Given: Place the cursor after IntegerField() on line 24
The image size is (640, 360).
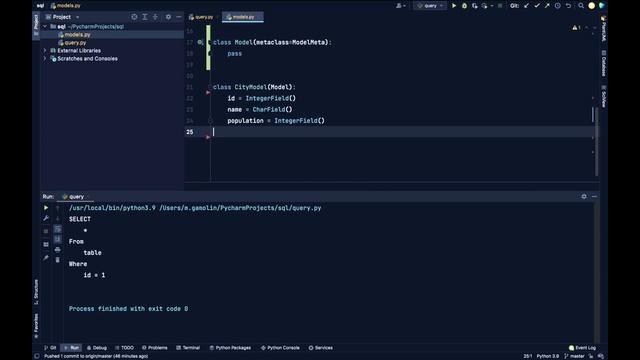Looking at the screenshot, I should [325, 120].
